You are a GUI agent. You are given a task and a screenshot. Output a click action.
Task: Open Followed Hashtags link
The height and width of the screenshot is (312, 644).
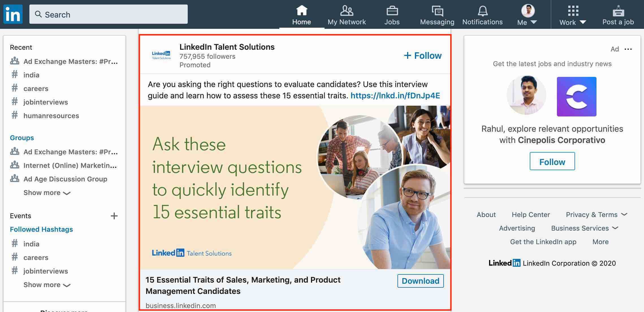click(x=41, y=229)
